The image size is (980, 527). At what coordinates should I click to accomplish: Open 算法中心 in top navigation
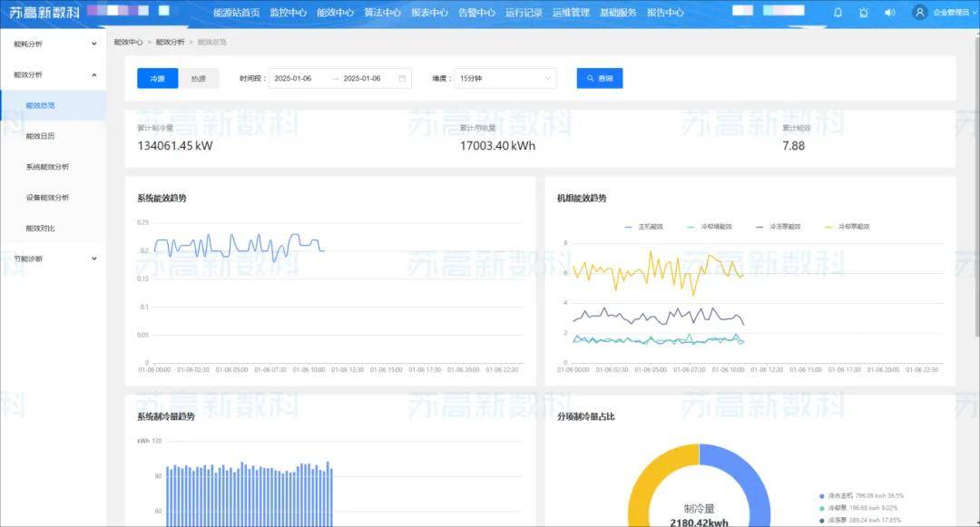[383, 13]
